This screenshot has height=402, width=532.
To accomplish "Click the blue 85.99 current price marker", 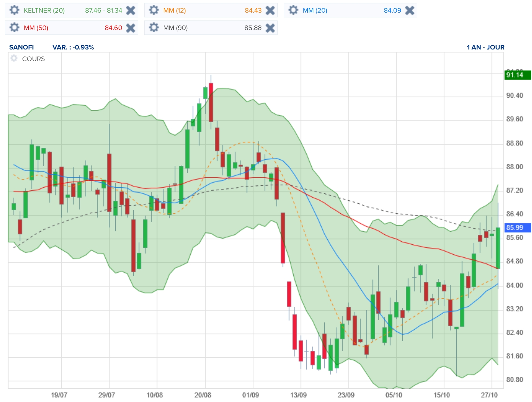I will click(x=517, y=228).
